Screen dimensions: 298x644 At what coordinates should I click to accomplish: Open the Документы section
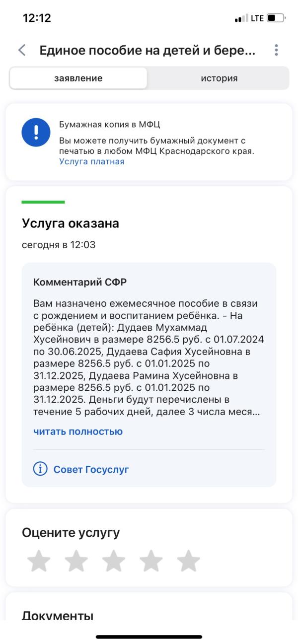[58, 616]
